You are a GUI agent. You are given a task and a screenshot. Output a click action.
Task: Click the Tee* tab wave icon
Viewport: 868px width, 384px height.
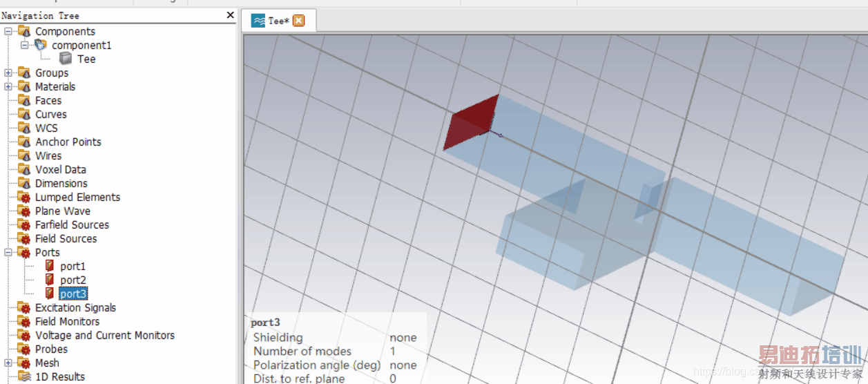[x=259, y=21]
